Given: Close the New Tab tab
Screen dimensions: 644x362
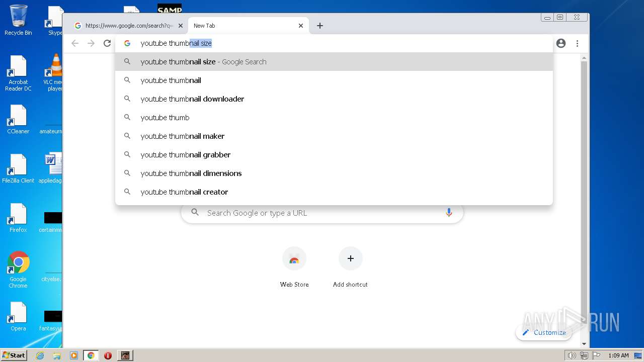Looking at the screenshot, I should point(301,26).
